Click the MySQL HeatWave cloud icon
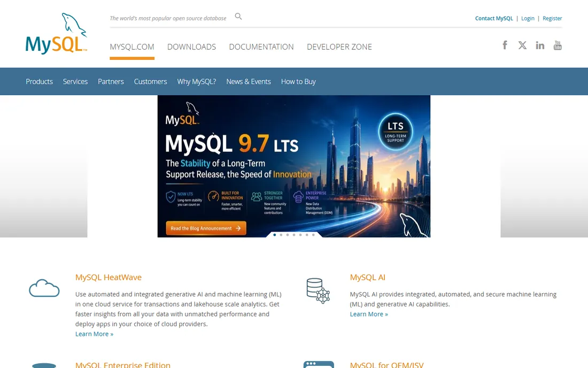The height and width of the screenshot is (368, 588). pos(44,288)
